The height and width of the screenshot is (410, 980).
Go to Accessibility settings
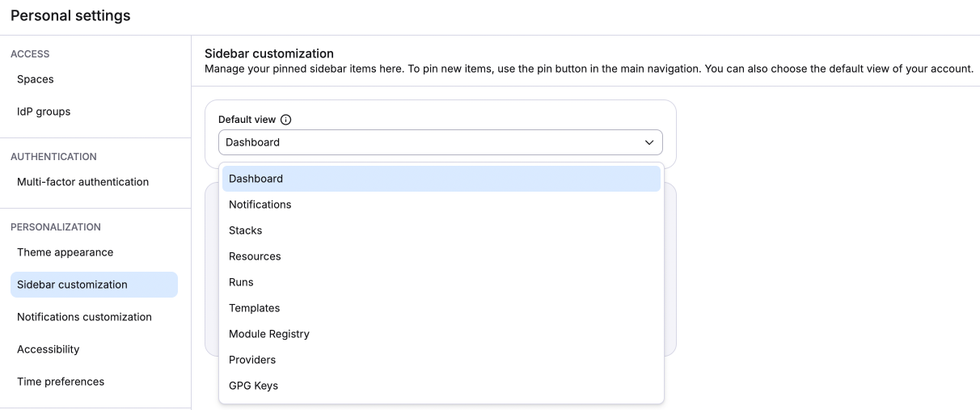(x=94, y=349)
